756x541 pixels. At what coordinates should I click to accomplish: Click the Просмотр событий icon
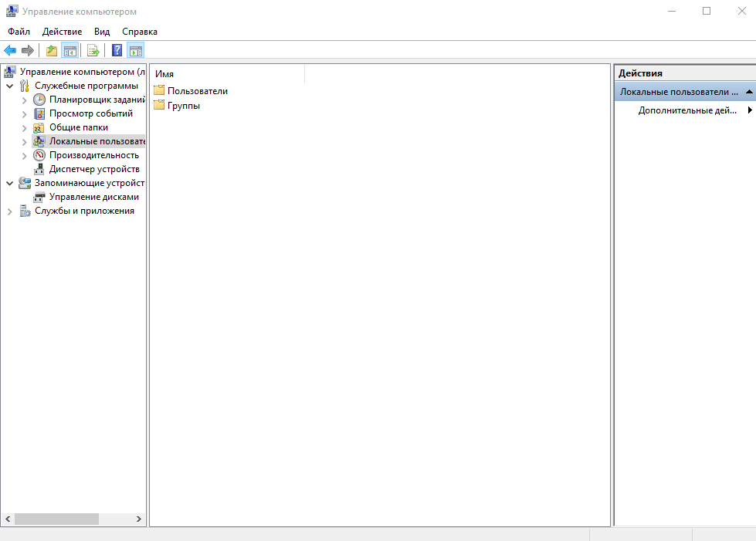39,113
